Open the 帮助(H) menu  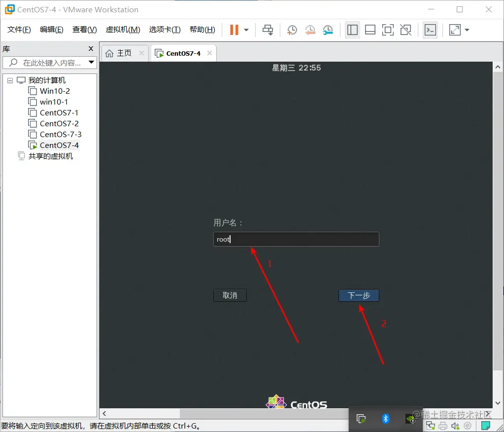(x=202, y=30)
